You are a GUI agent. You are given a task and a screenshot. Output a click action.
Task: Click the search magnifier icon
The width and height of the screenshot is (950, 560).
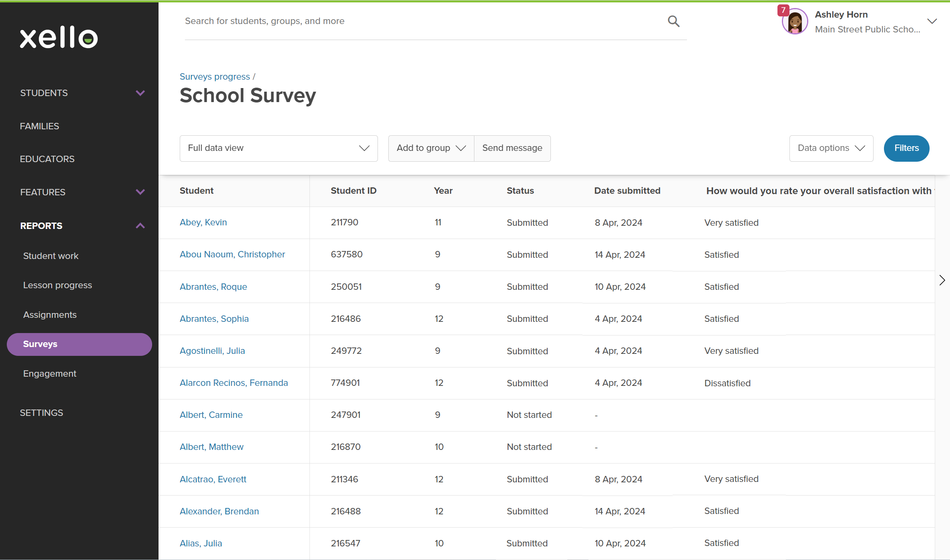[673, 21]
